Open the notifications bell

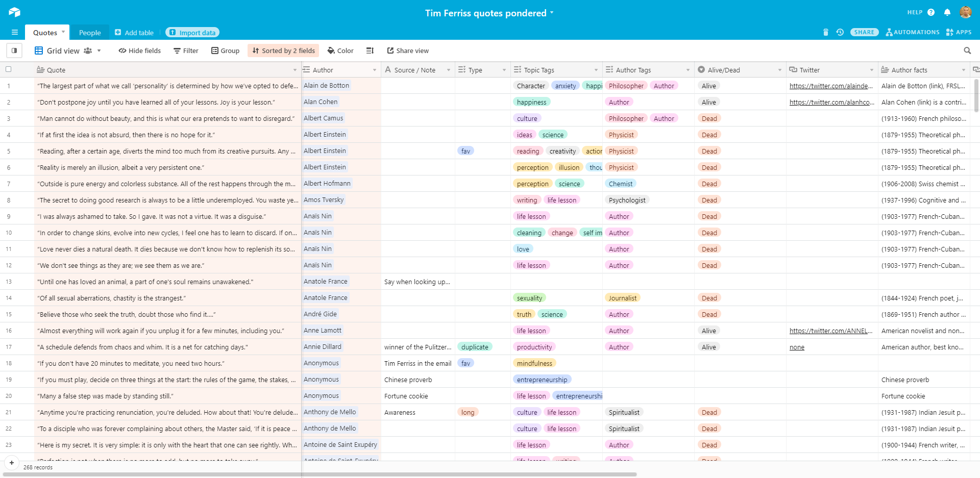coord(947,12)
